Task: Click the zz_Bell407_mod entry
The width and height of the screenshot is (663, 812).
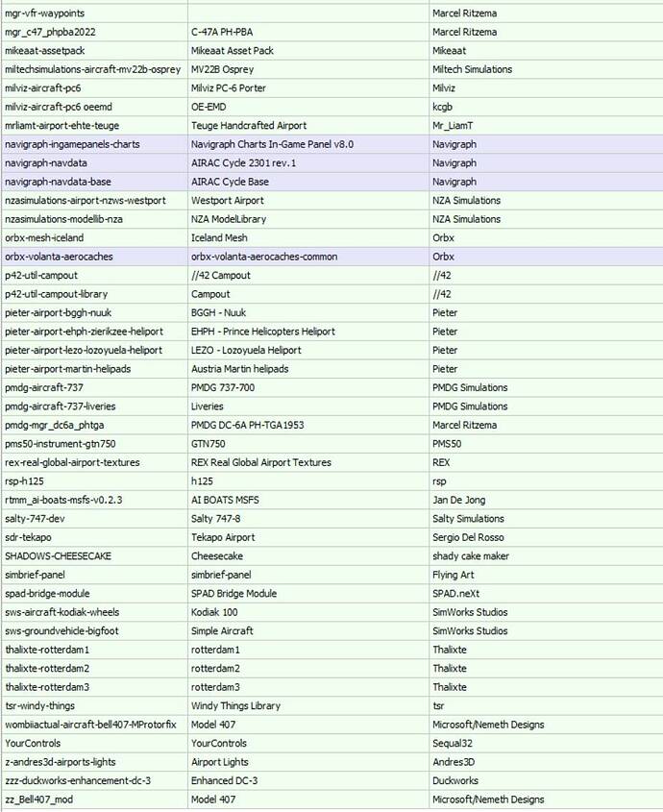Action: tap(38, 800)
